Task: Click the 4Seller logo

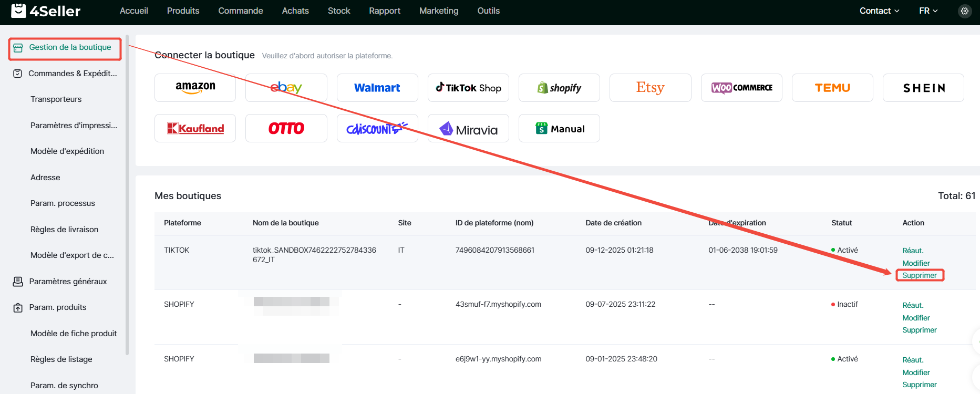Action: coord(46,11)
